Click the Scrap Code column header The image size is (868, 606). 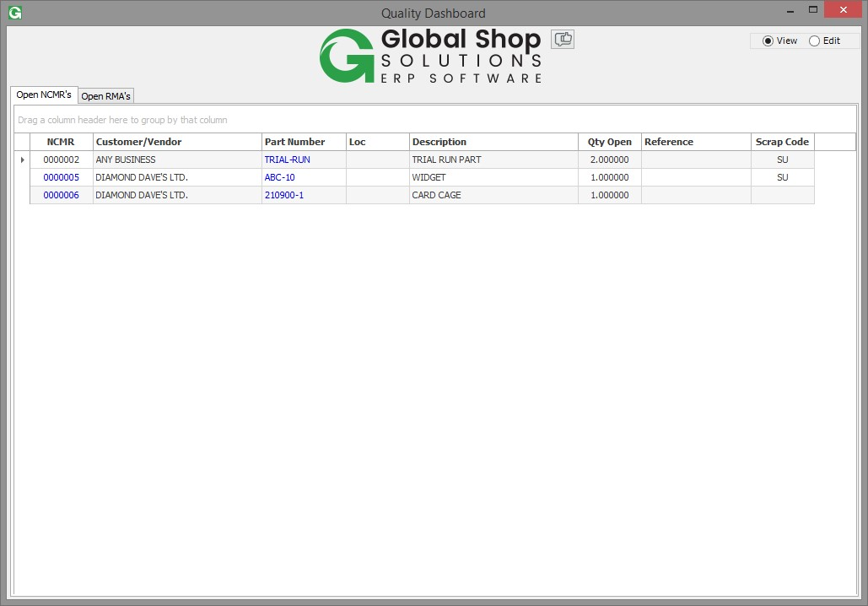coord(783,142)
